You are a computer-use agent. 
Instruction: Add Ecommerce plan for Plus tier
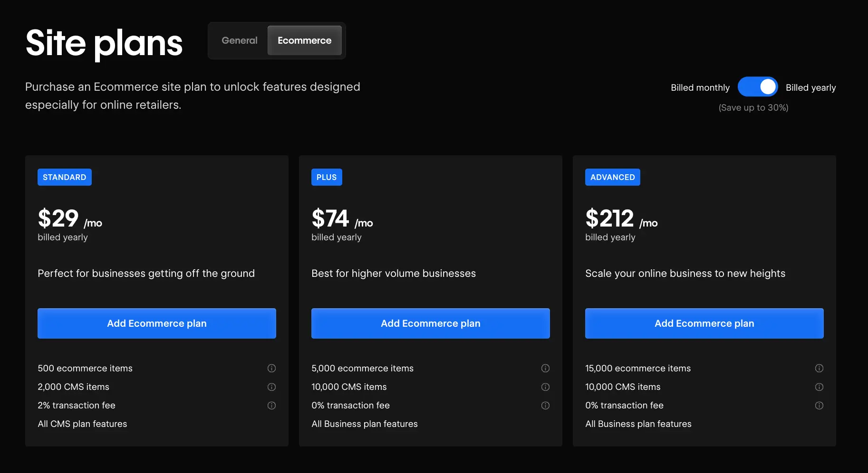(x=431, y=323)
